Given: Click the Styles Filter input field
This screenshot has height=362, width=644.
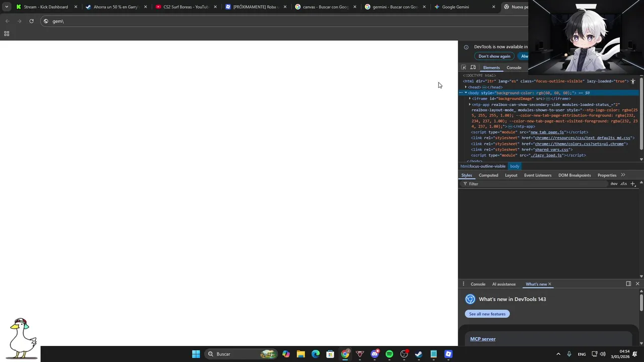Looking at the screenshot, I should point(534,184).
